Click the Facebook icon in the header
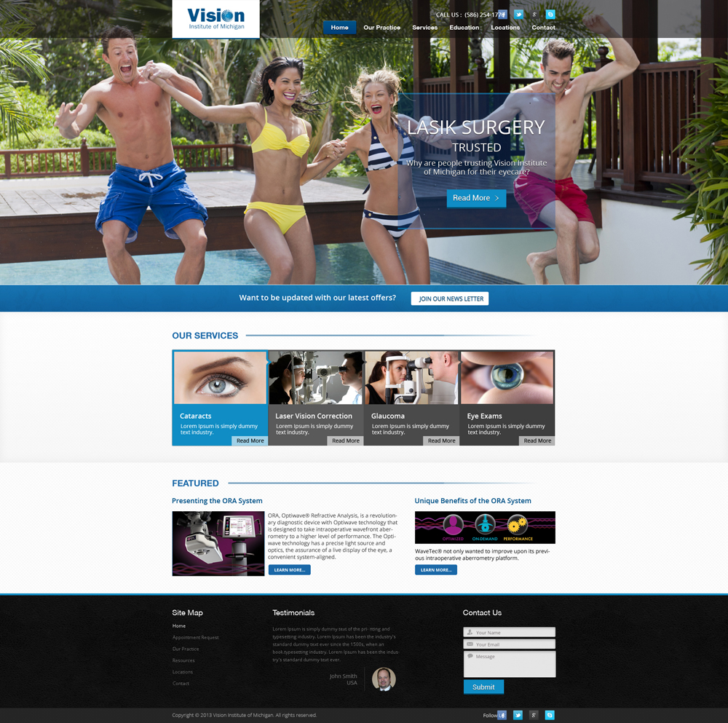 [503, 15]
